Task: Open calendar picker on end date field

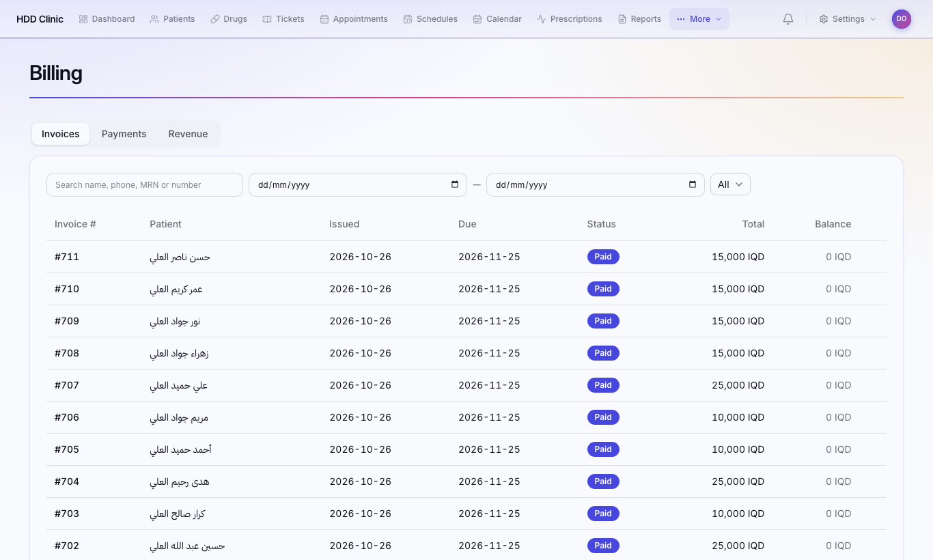Action: pyautogui.click(x=693, y=184)
